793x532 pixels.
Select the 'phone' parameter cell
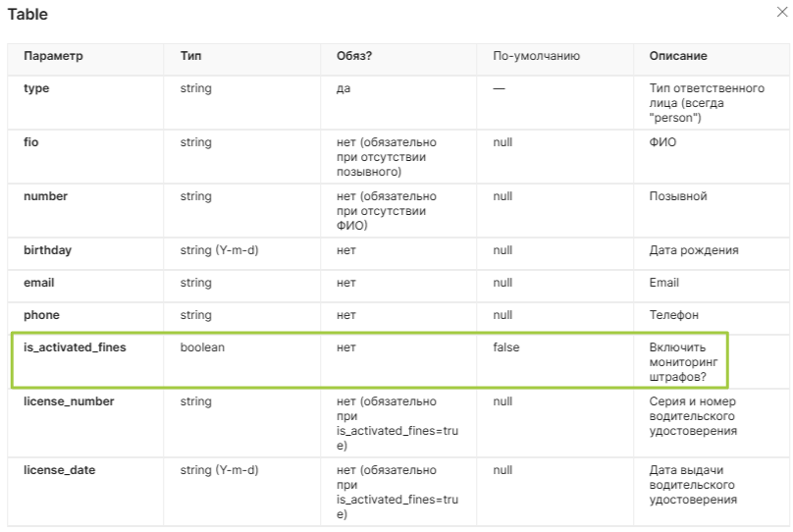[x=41, y=315]
